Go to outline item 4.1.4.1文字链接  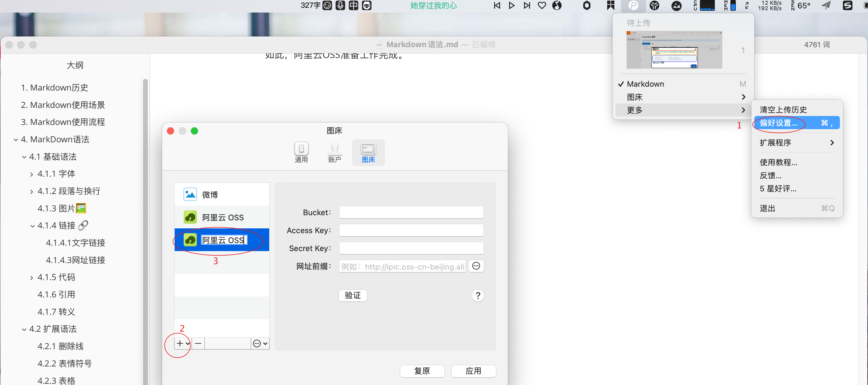[x=75, y=243]
